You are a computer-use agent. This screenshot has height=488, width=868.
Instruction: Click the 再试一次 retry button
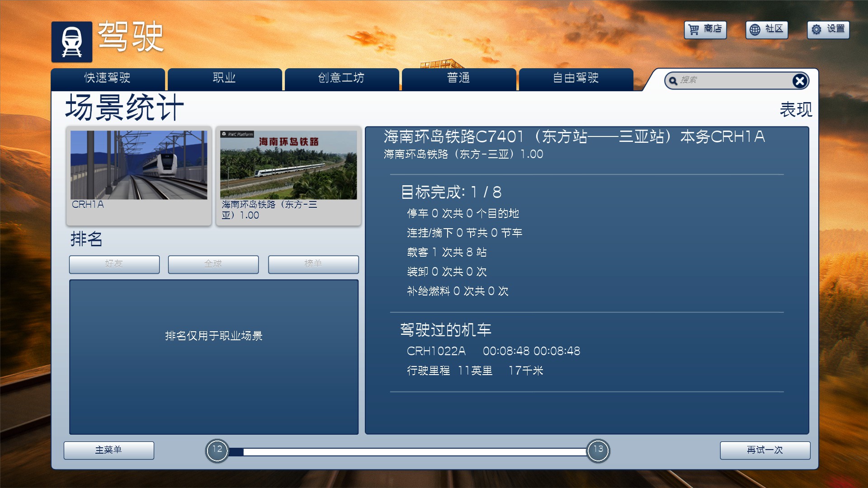coord(765,450)
